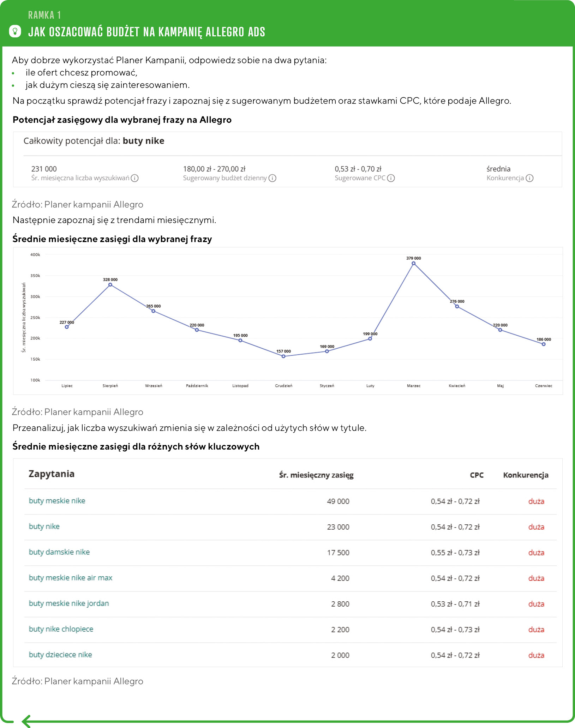Click the Marzec 379 000 data point

413,263
